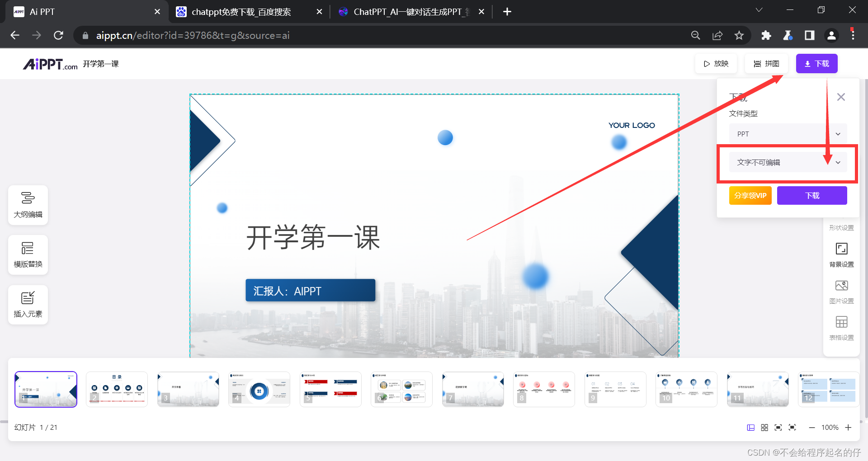Click the zoom plus control
Screen dimensions: 868x461
849,427
